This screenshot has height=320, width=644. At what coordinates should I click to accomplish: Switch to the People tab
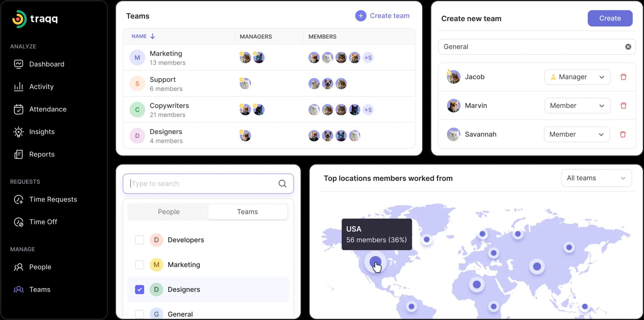[168, 212]
